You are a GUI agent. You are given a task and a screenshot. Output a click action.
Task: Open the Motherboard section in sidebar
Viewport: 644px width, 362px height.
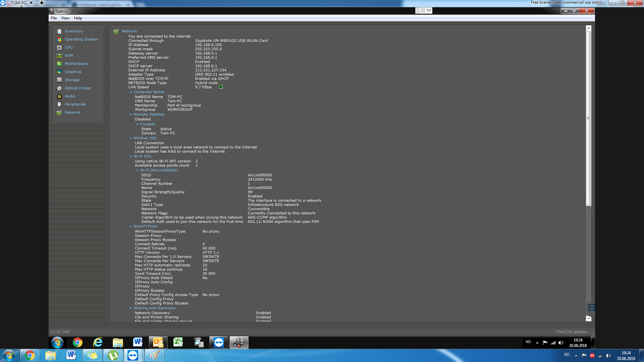pos(76,64)
